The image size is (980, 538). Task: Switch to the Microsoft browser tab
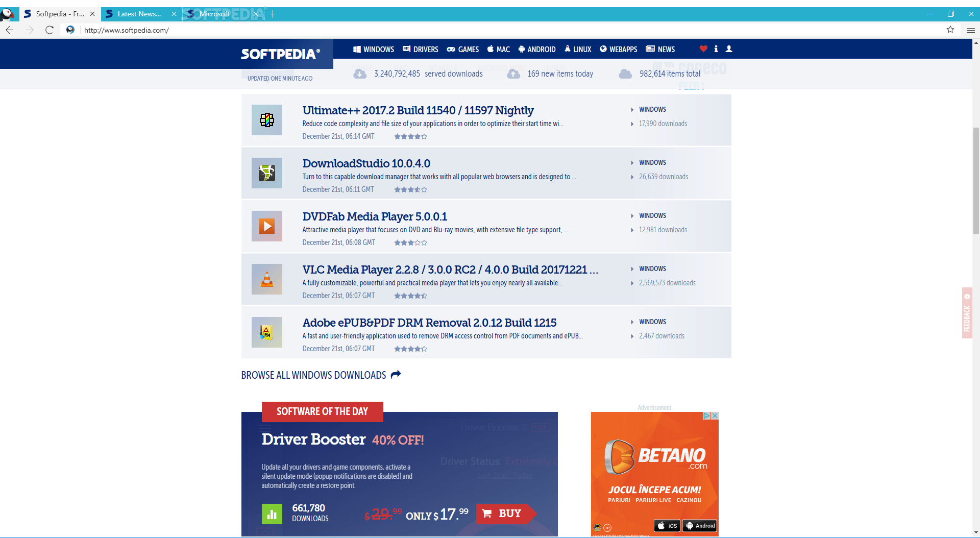pyautogui.click(x=214, y=14)
